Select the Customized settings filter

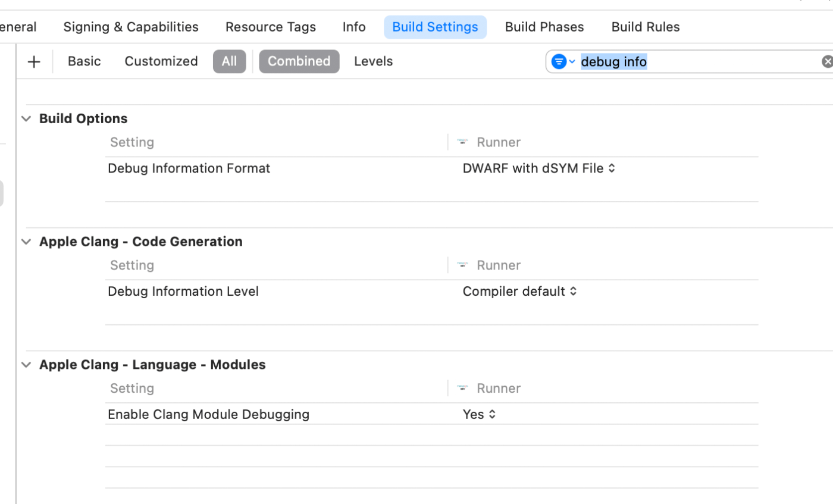(161, 61)
